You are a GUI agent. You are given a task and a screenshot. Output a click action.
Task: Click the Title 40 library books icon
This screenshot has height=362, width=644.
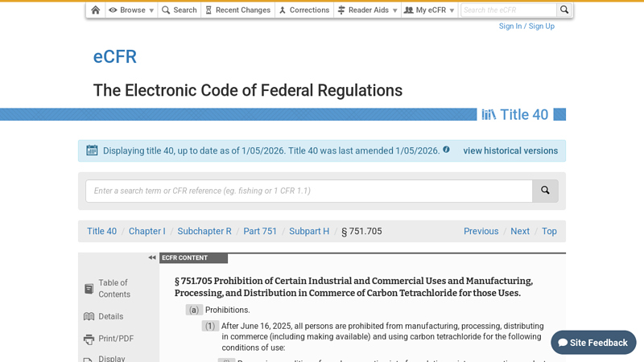[x=489, y=114]
